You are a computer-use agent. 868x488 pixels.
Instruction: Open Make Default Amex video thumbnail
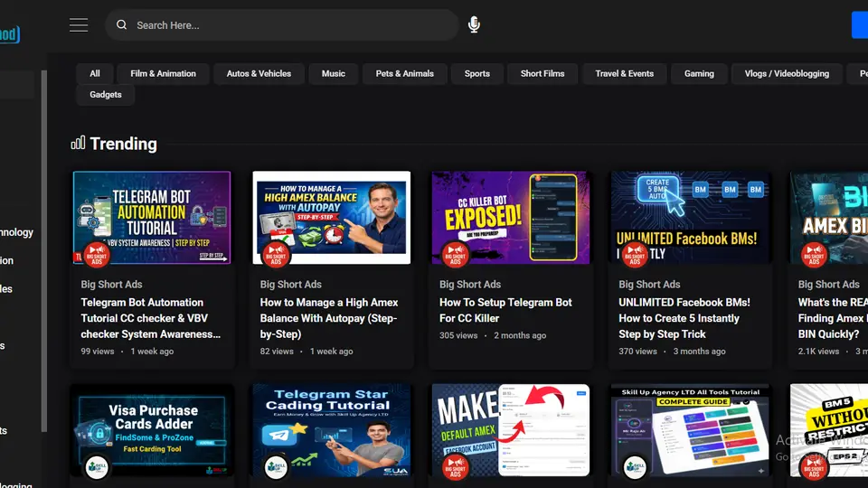coord(511,430)
